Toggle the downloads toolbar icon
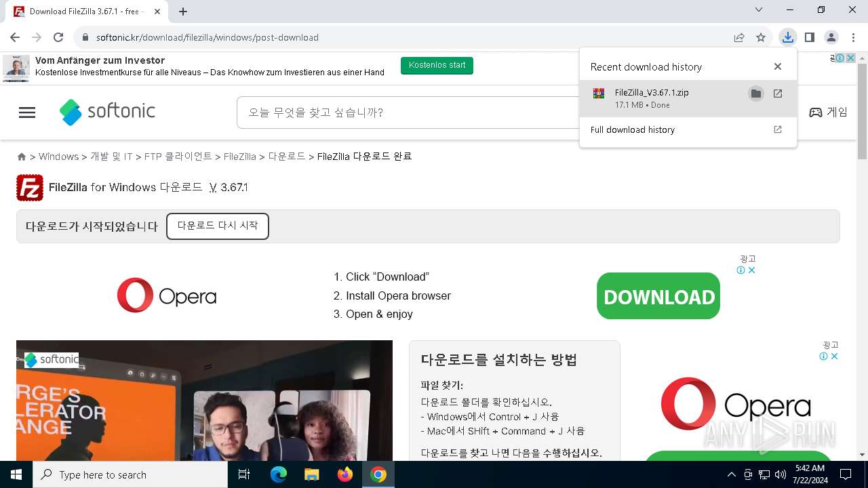Image resolution: width=868 pixels, height=488 pixels. 787,37
